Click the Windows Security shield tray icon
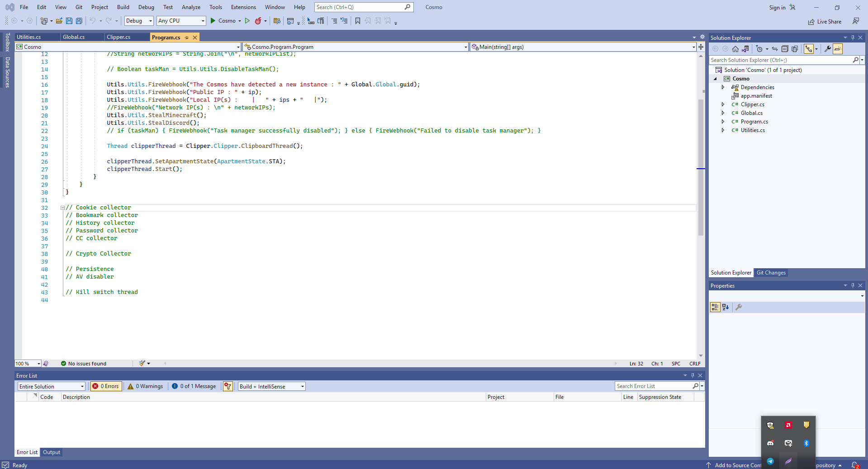 (770, 425)
